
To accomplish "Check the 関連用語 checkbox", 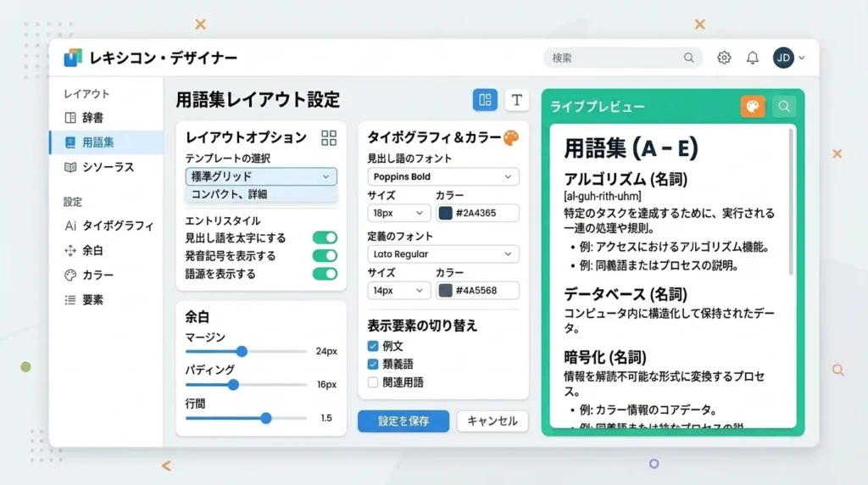I will click(373, 382).
